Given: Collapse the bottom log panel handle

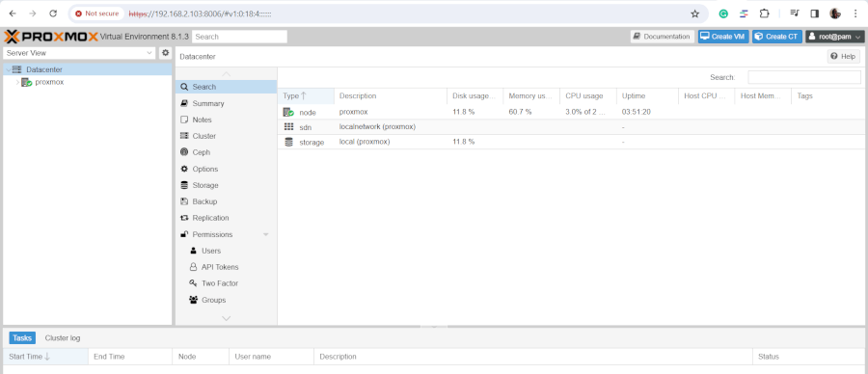Looking at the screenshot, I should click(x=434, y=327).
